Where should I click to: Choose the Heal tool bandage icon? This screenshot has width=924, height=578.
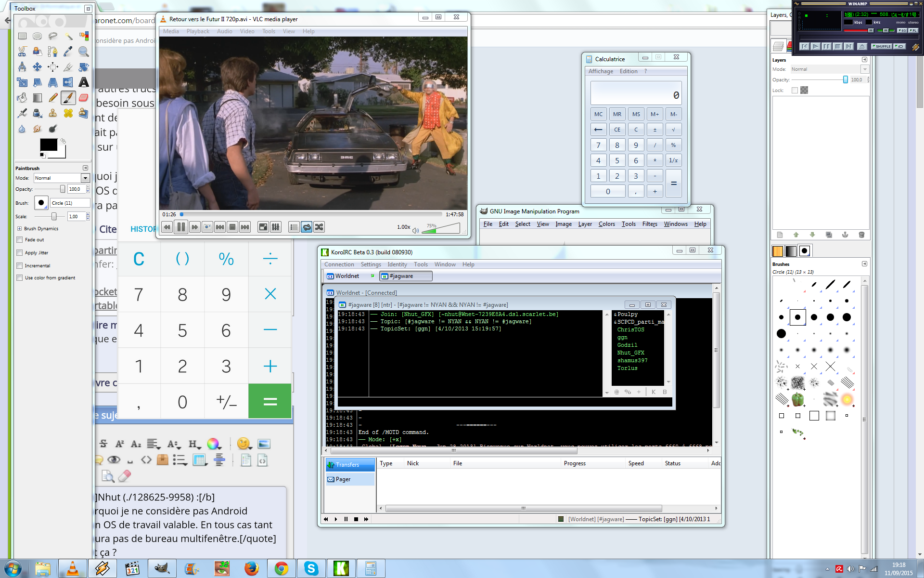68,113
